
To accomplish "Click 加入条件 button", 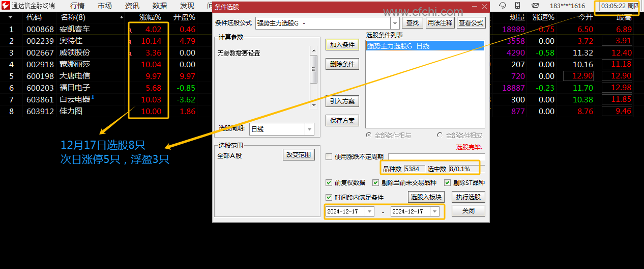I will pyautogui.click(x=342, y=45).
